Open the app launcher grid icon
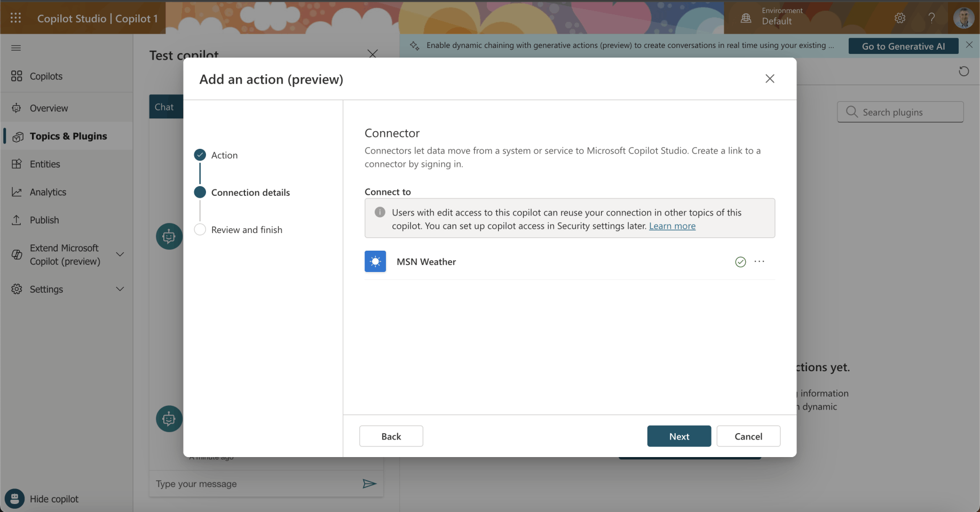Image resolution: width=980 pixels, height=512 pixels. click(x=16, y=18)
